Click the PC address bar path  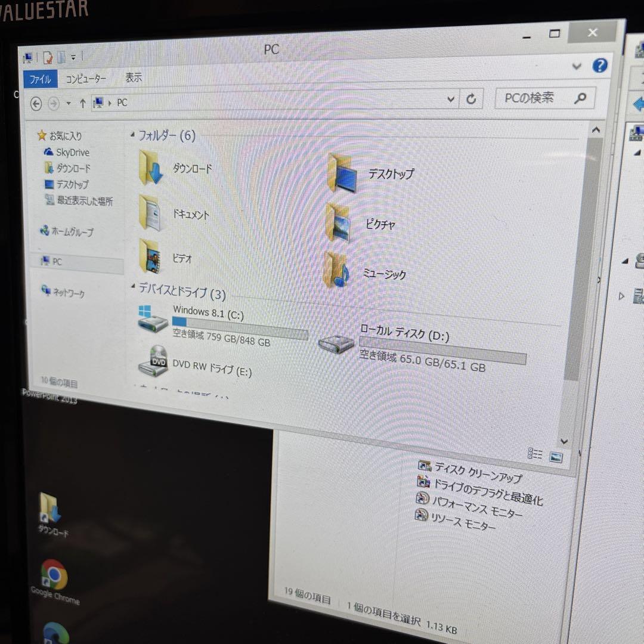tap(122, 103)
